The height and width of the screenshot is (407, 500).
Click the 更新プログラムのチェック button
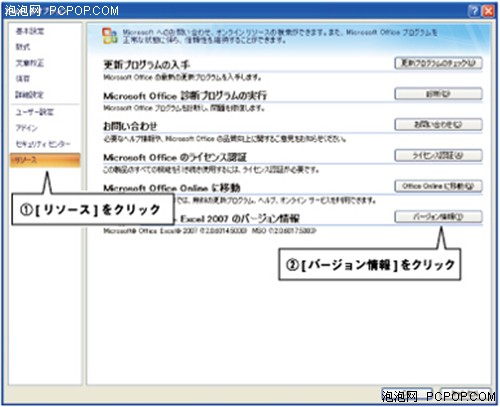pos(438,63)
